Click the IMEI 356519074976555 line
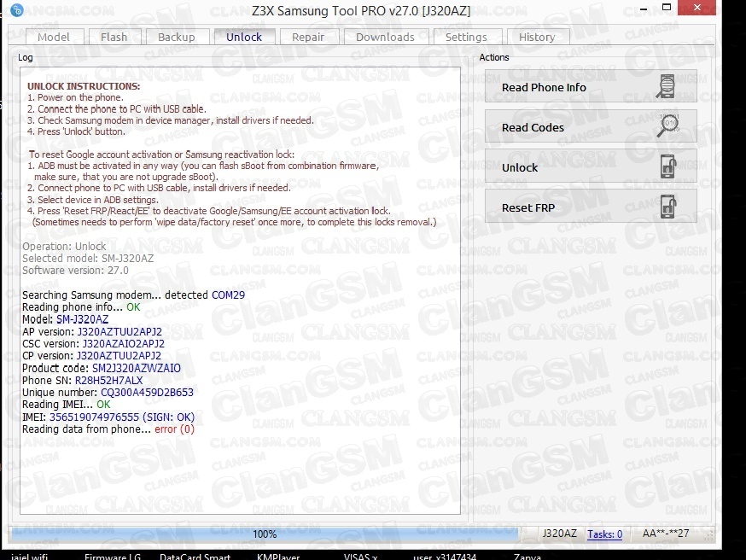Screen dimensions: 746x560 click(x=108, y=417)
